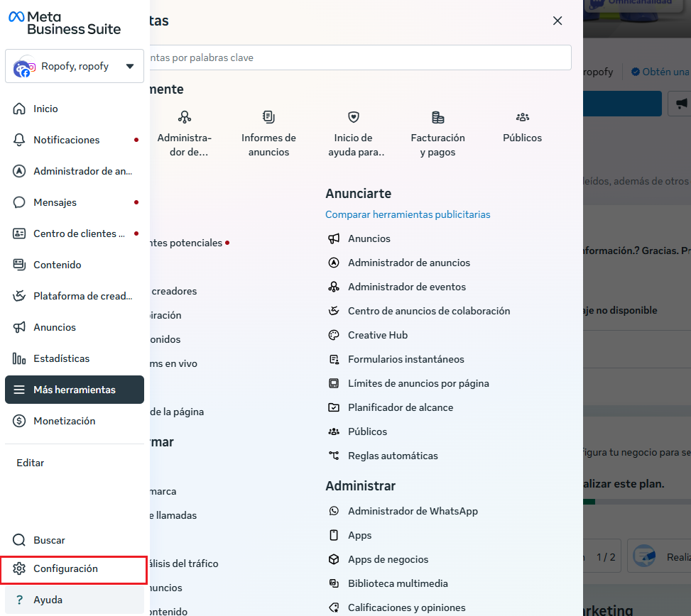Open Buscar search in sidebar

coord(75,540)
